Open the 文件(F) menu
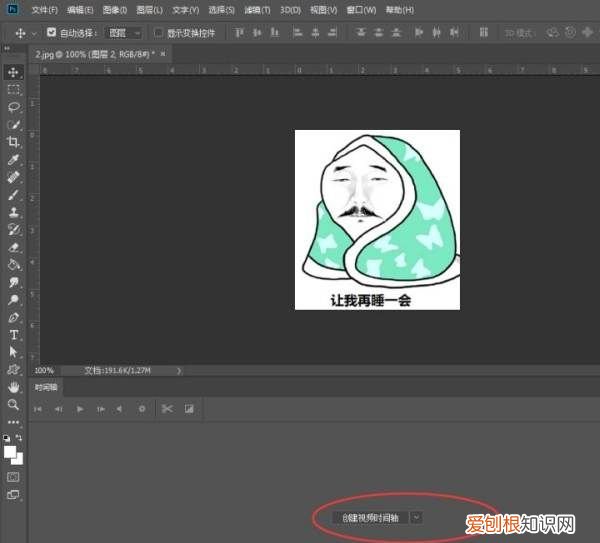This screenshot has width=600, height=543. pos(44,10)
